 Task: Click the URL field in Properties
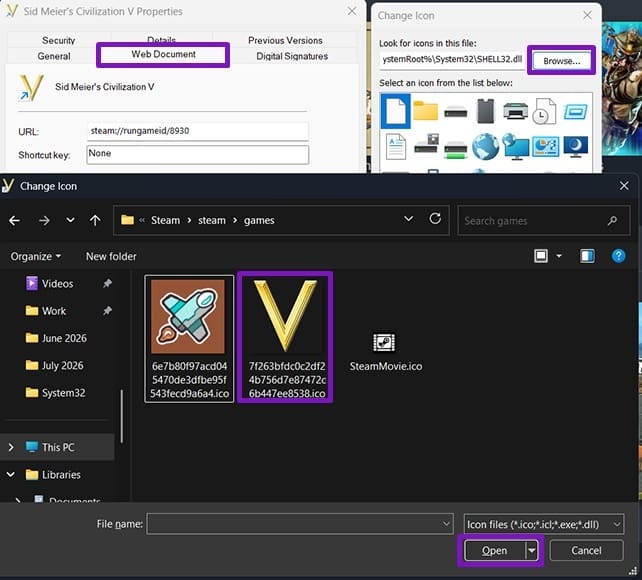tap(198, 131)
